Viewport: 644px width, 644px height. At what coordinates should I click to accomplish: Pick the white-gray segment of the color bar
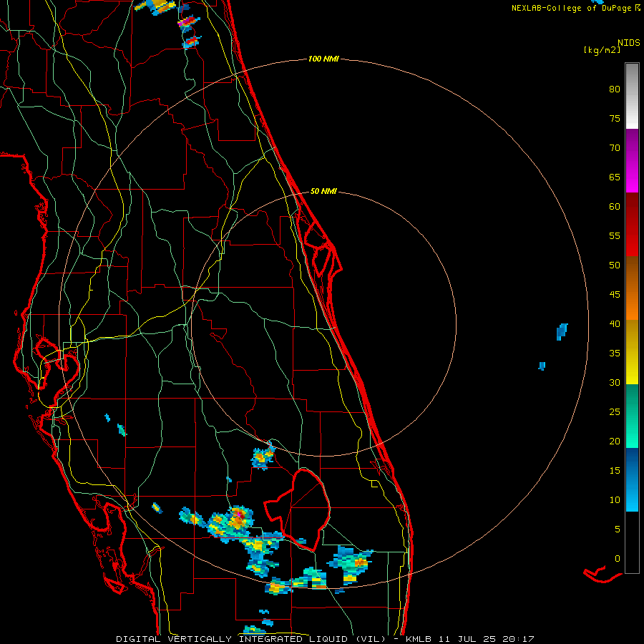pyautogui.click(x=632, y=96)
